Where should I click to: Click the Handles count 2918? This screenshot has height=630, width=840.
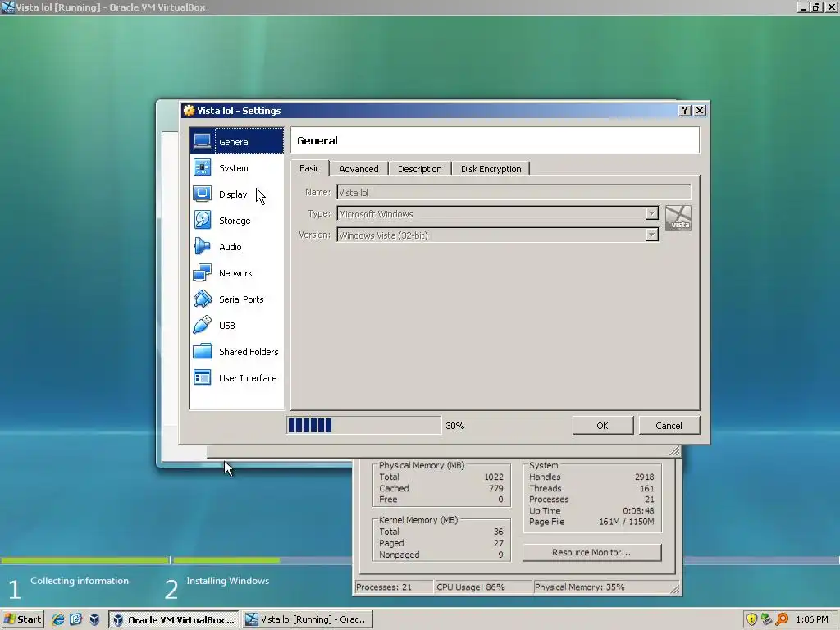tap(644, 477)
